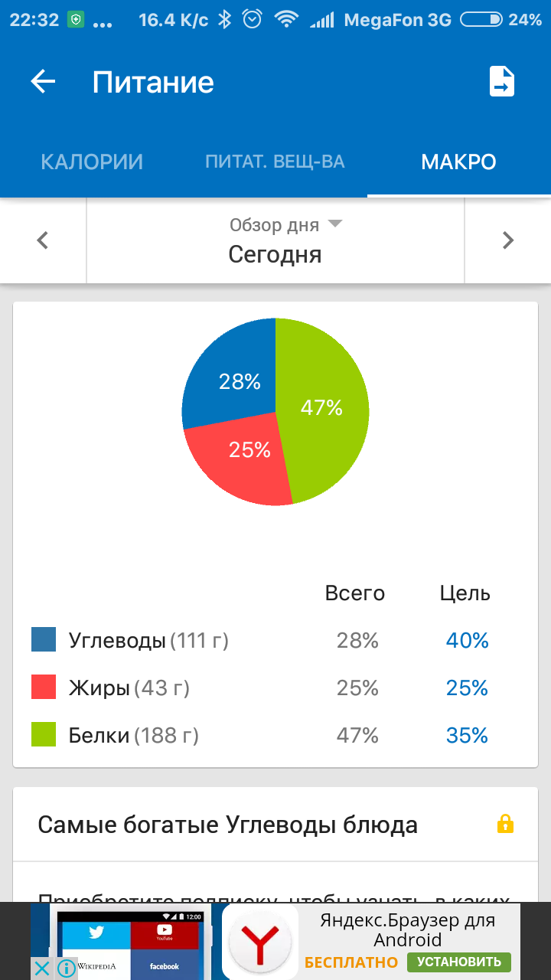Image resolution: width=551 pixels, height=980 pixels.
Task: Go to next day arrow
Action: coord(507,240)
